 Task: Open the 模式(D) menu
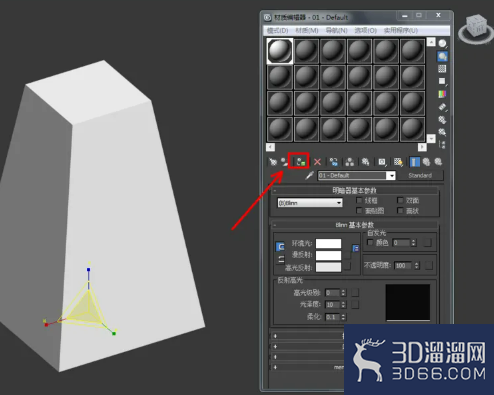pyautogui.click(x=277, y=30)
